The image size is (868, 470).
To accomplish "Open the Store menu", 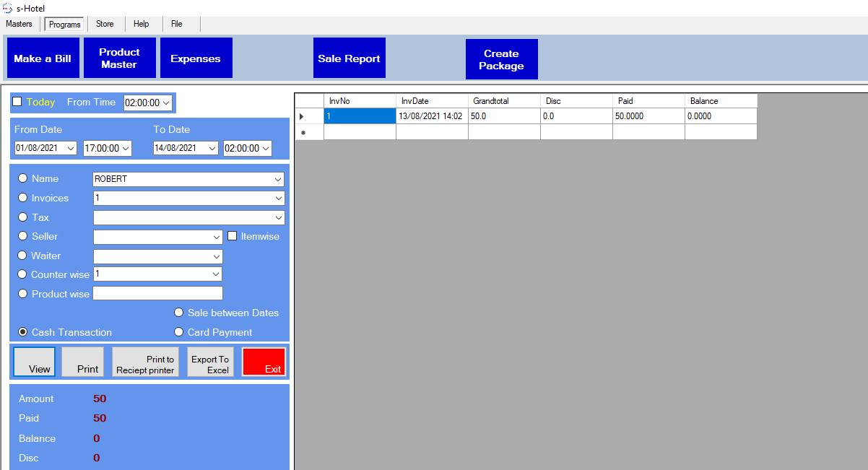I will 105,24.
